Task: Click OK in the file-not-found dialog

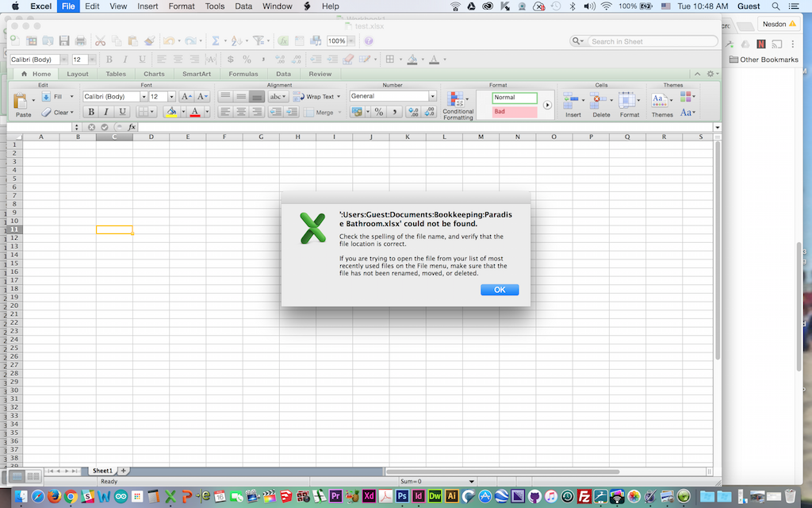Action: [500, 290]
